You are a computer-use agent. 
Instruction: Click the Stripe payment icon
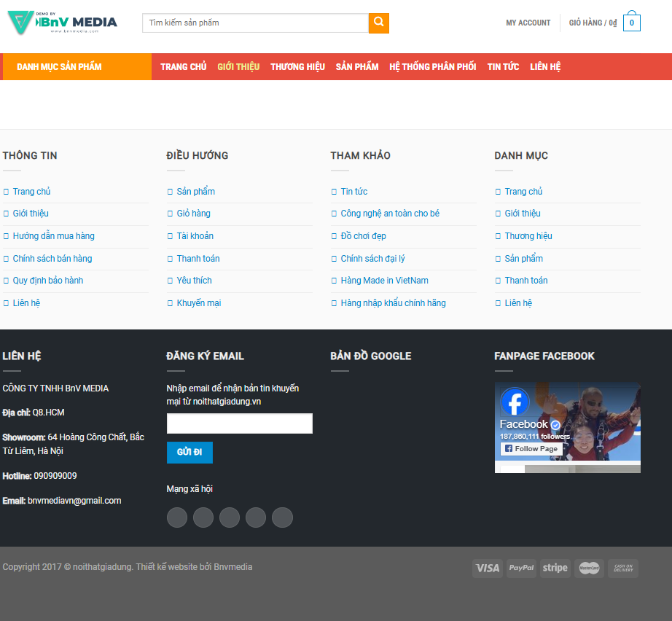point(555,569)
